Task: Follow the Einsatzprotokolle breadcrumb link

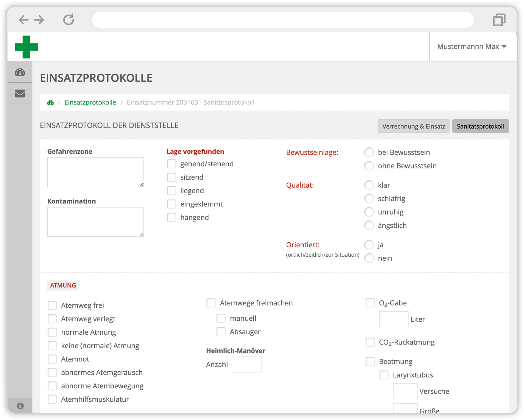Action: [90, 102]
